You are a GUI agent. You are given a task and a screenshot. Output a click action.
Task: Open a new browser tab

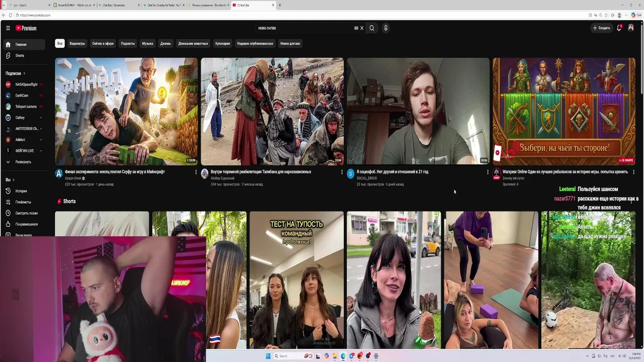click(x=280, y=5)
